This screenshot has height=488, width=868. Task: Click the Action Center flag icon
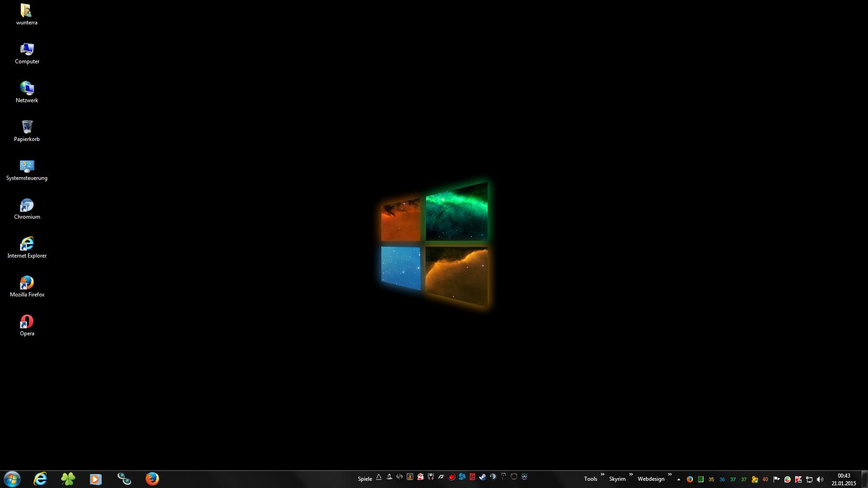coord(776,479)
